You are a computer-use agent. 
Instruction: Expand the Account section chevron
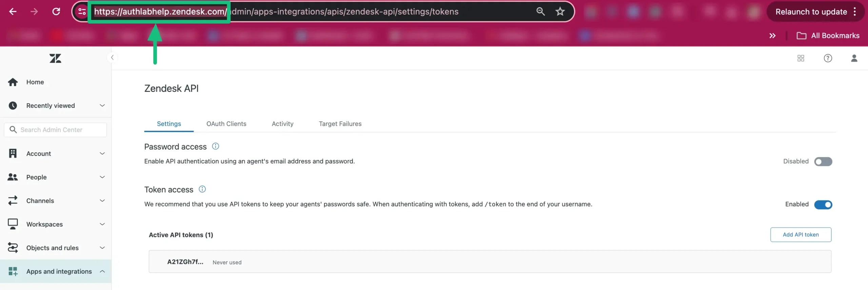(102, 153)
